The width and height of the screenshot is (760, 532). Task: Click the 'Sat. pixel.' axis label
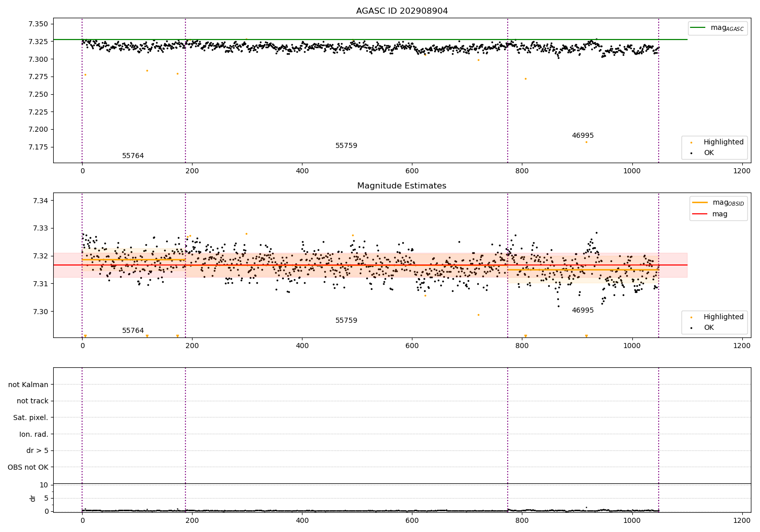(x=31, y=417)
